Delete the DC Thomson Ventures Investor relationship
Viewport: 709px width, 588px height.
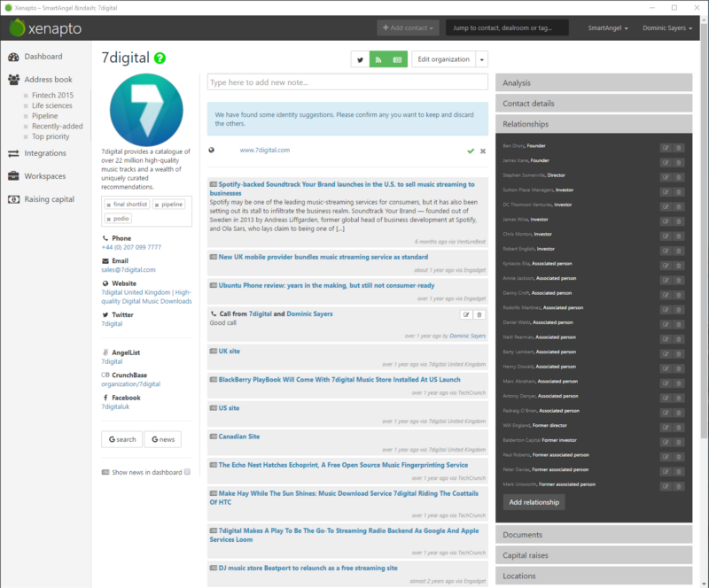click(x=678, y=206)
